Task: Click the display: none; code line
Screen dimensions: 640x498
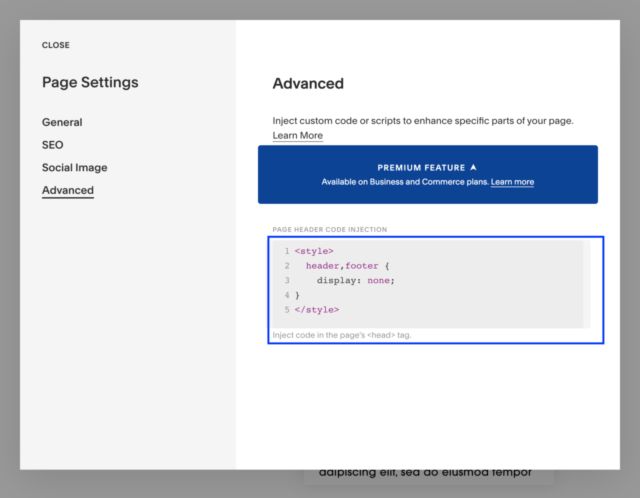Action: pyautogui.click(x=356, y=280)
